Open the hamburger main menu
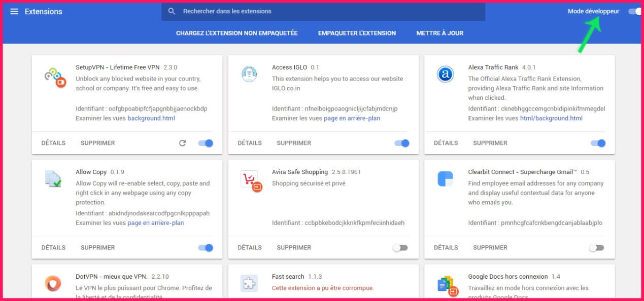The image size is (644, 301). (14, 11)
